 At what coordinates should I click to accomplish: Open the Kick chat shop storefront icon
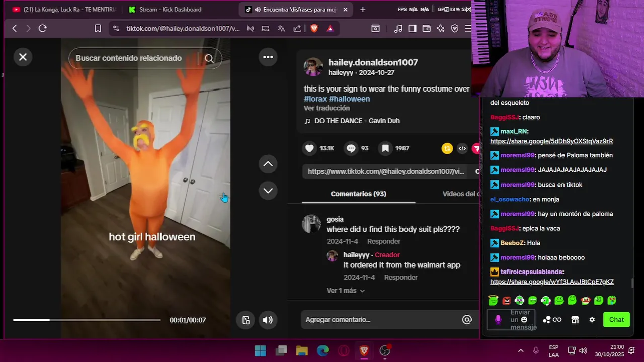coord(575,320)
